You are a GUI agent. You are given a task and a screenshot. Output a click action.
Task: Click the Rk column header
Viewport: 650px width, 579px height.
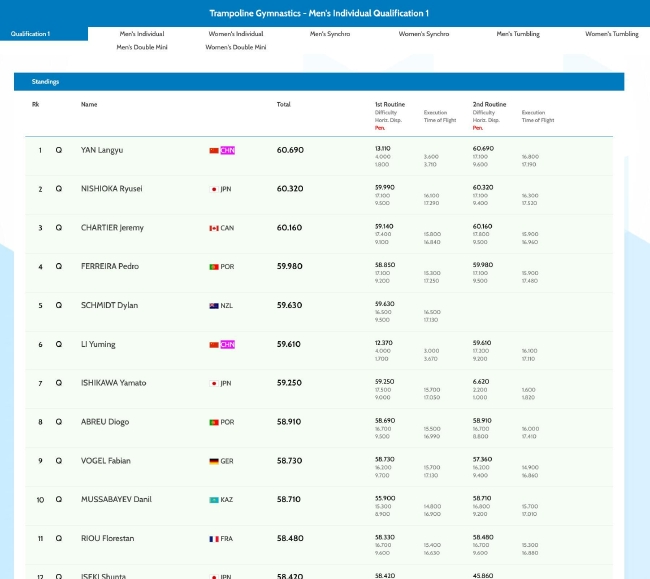pyautogui.click(x=36, y=104)
